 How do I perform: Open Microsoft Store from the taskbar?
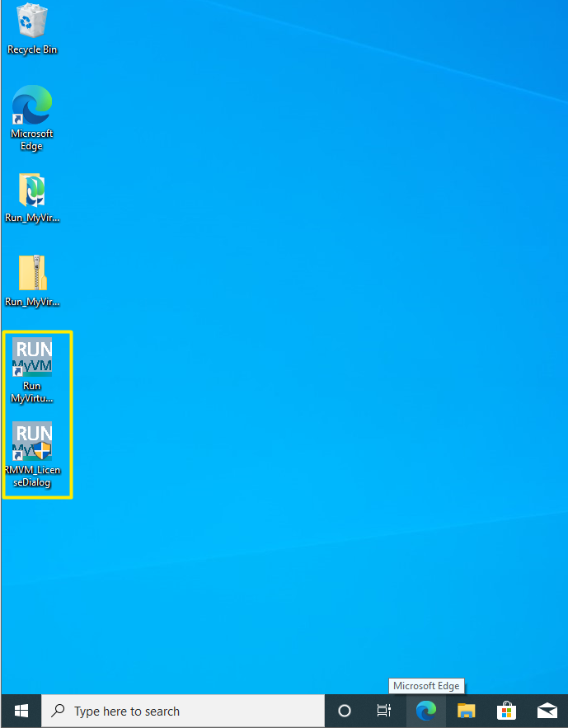pos(507,711)
